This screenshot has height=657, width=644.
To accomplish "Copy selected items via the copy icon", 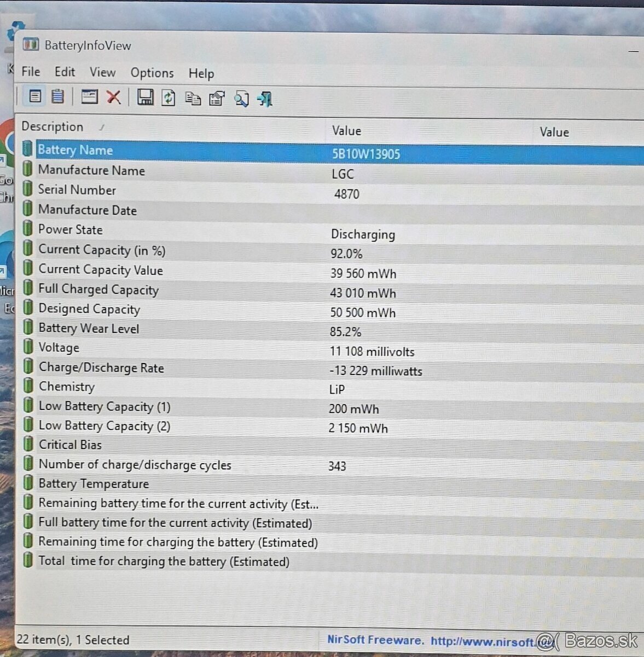I will (x=193, y=98).
